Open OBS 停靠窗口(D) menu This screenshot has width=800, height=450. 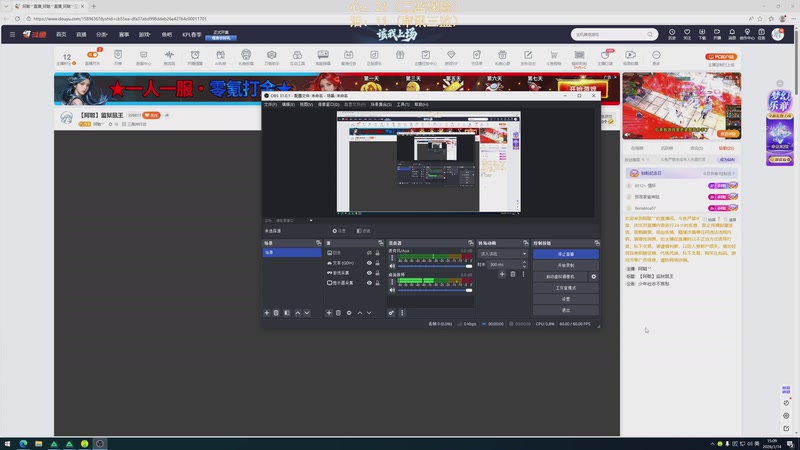[329, 104]
